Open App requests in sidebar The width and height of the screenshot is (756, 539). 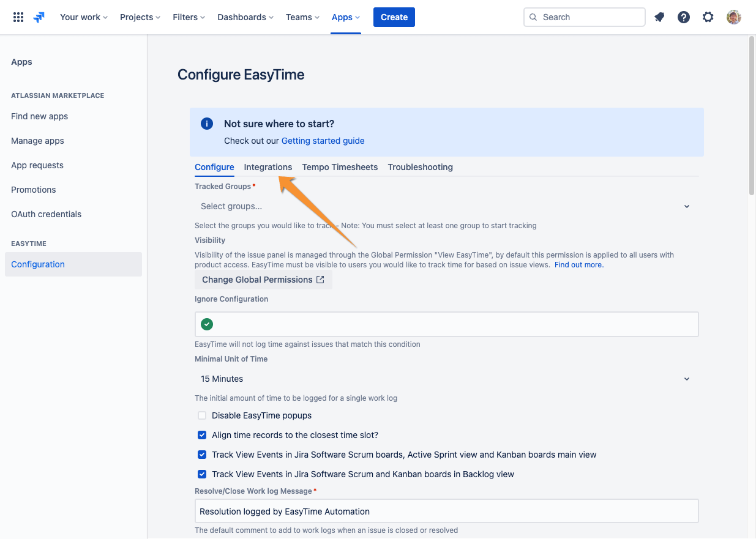(73, 165)
